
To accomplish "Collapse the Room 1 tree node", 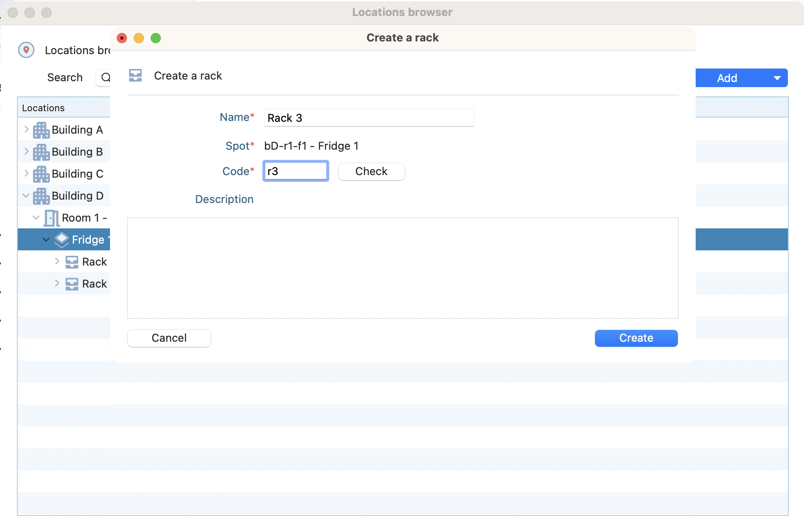I will pos(36,217).
